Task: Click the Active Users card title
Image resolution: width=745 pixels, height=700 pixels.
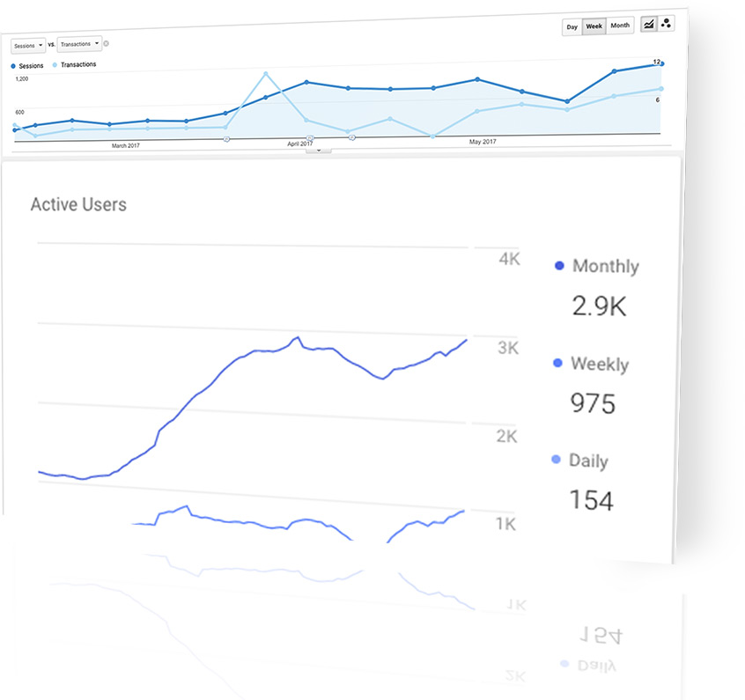Action: 78,204
